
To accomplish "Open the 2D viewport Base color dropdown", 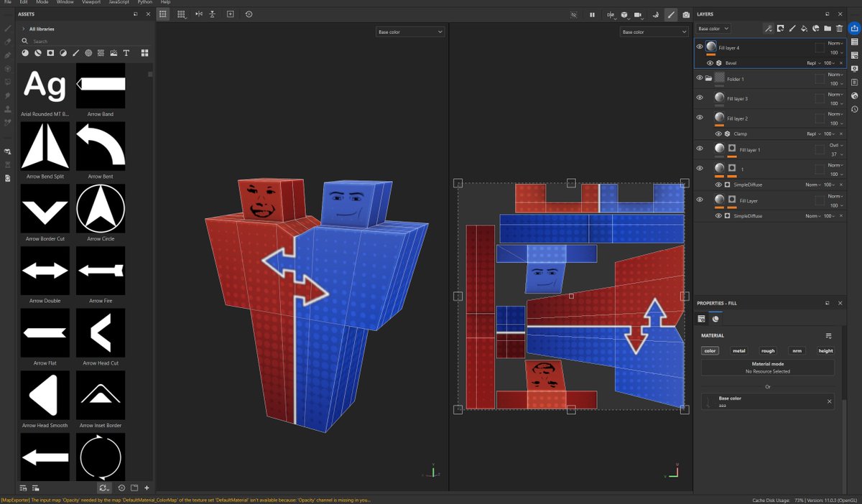I will click(654, 32).
